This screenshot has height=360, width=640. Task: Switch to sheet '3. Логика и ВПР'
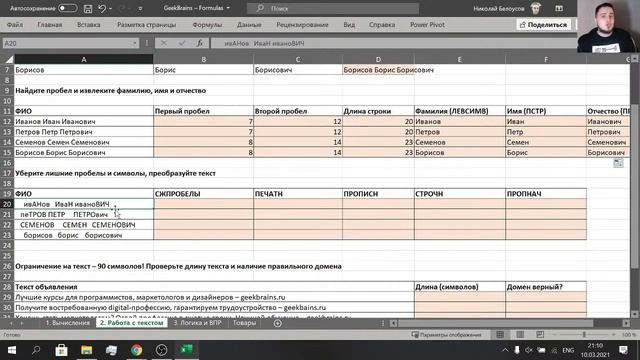click(x=197, y=323)
